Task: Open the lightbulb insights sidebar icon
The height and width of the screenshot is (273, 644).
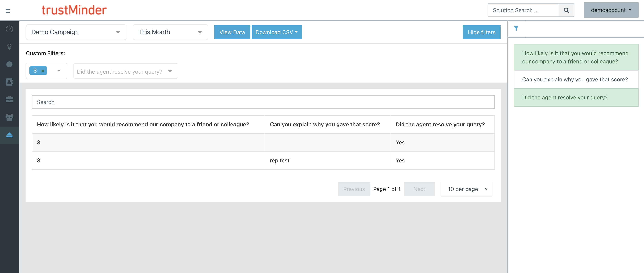Action: point(9,47)
